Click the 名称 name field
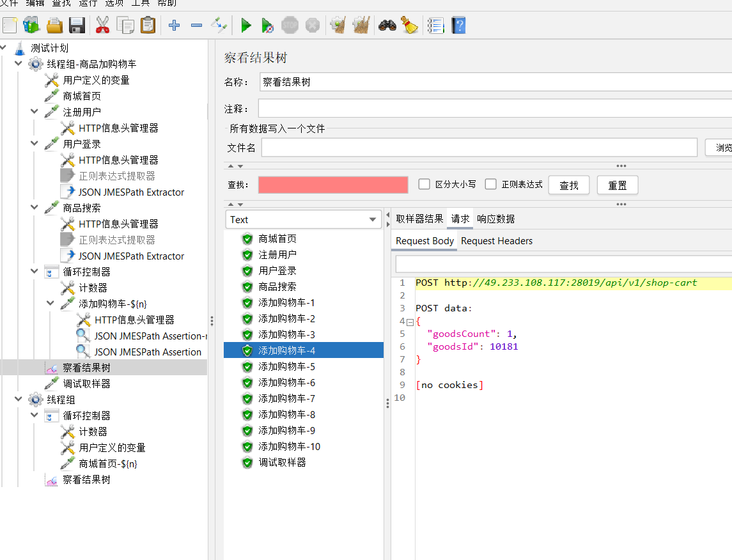The width and height of the screenshot is (732, 560). click(x=496, y=82)
